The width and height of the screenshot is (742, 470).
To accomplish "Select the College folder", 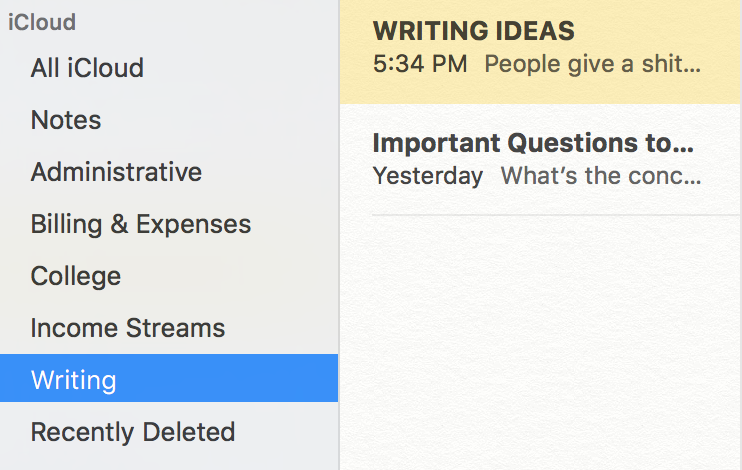I will coord(169,276).
